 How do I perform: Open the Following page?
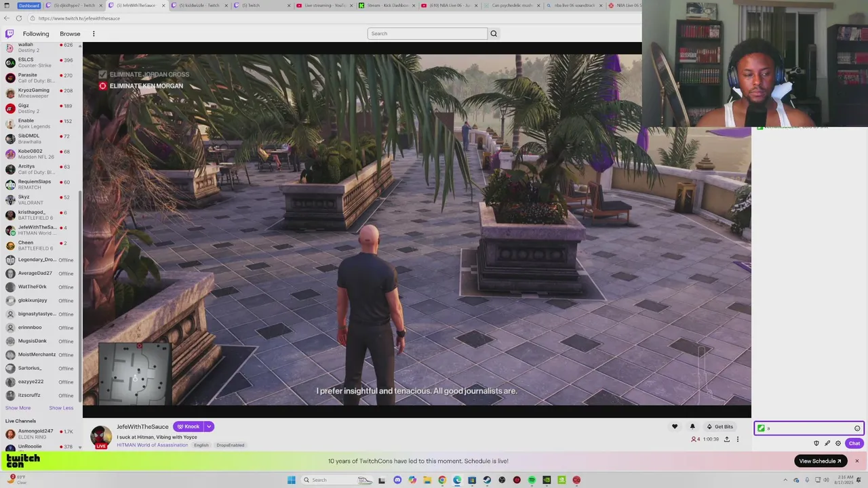pyautogui.click(x=36, y=33)
